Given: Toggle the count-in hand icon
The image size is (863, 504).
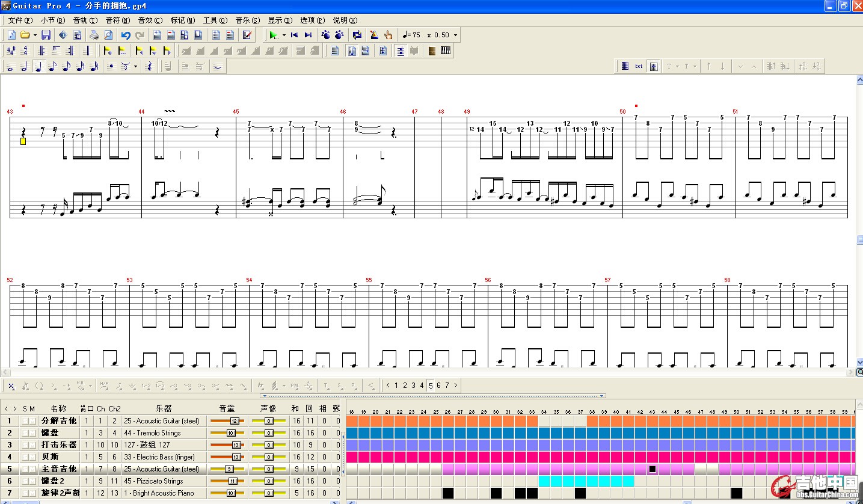Looking at the screenshot, I should click(388, 35).
